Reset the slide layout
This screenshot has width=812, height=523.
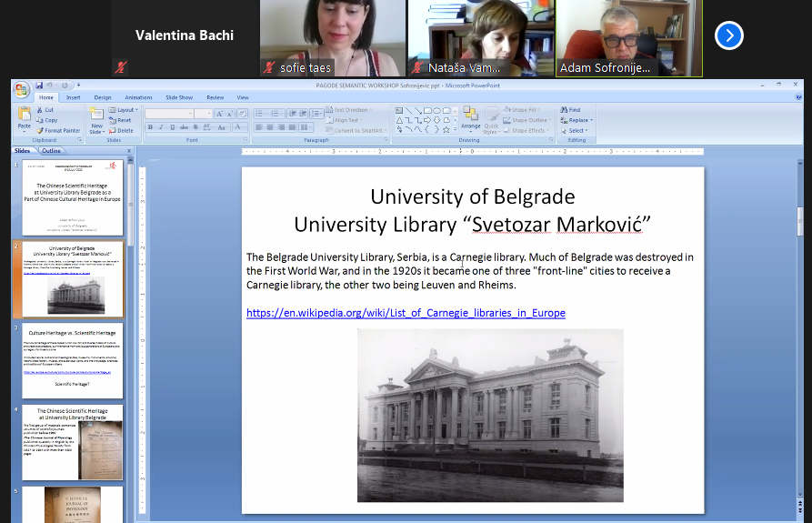[x=120, y=120]
